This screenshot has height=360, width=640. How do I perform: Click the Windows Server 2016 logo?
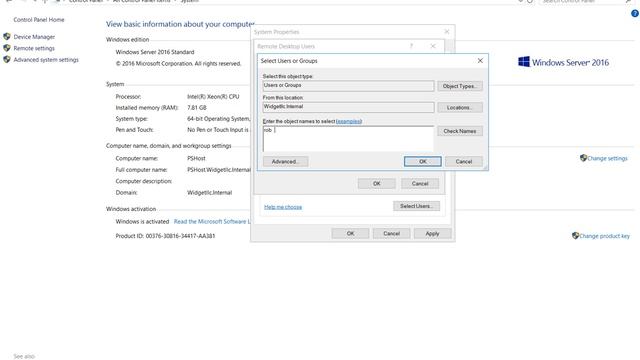coord(563,62)
